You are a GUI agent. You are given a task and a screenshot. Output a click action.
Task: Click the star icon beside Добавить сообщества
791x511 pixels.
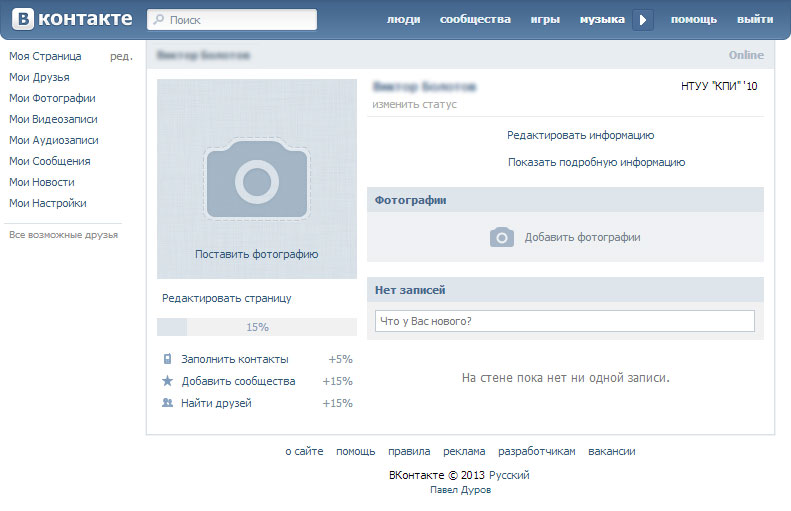167,381
